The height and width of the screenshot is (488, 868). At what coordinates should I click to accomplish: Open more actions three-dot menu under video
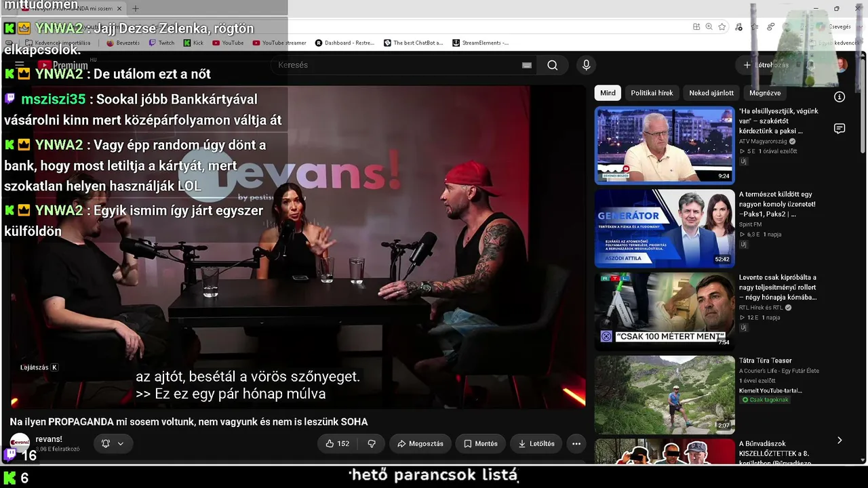point(576,444)
